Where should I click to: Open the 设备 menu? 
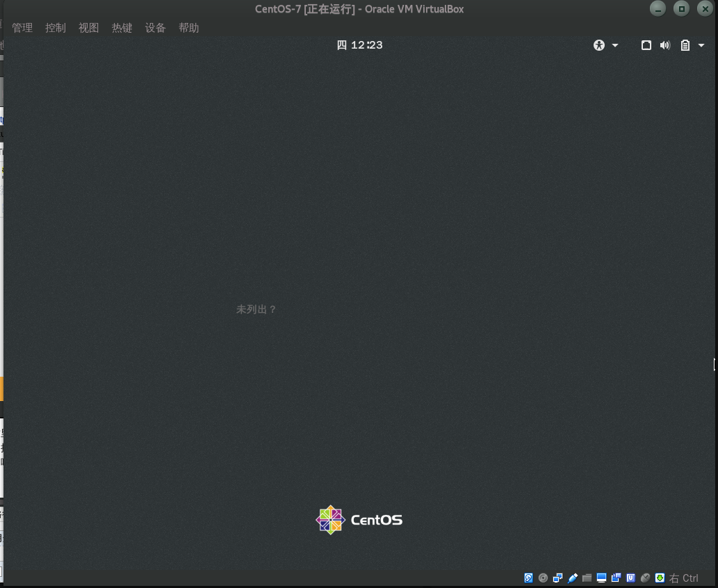tap(155, 28)
